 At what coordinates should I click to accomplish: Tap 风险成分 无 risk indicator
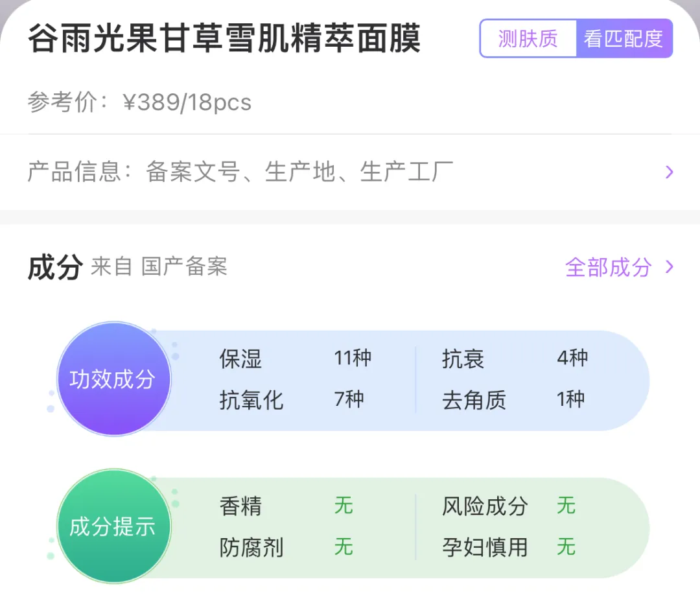[x=509, y=506]
